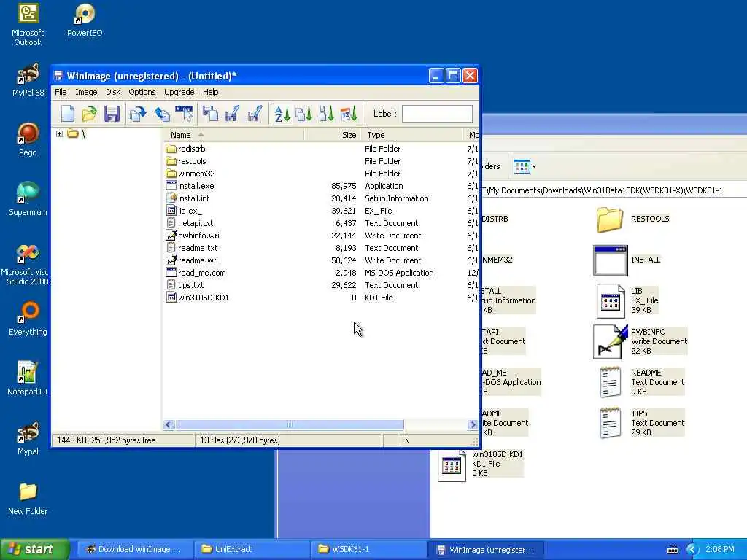This screenshot has height=560, width=747.
Task: Sort by the Name column header
Action: point(233,135)
